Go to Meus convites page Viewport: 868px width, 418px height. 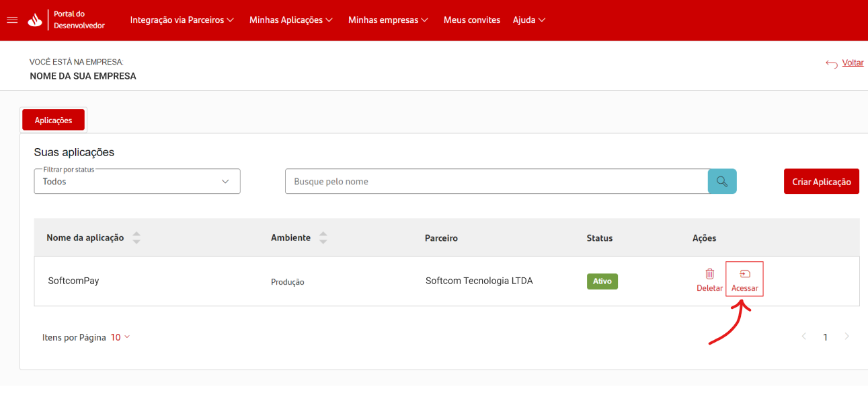pyautogui.click(x=471, y=20)
